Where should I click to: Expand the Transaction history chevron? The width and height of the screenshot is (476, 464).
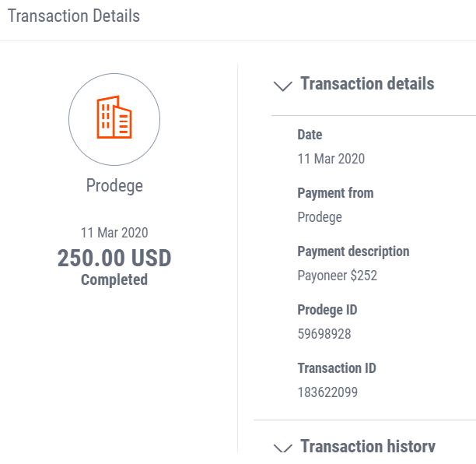click(282, 448)
